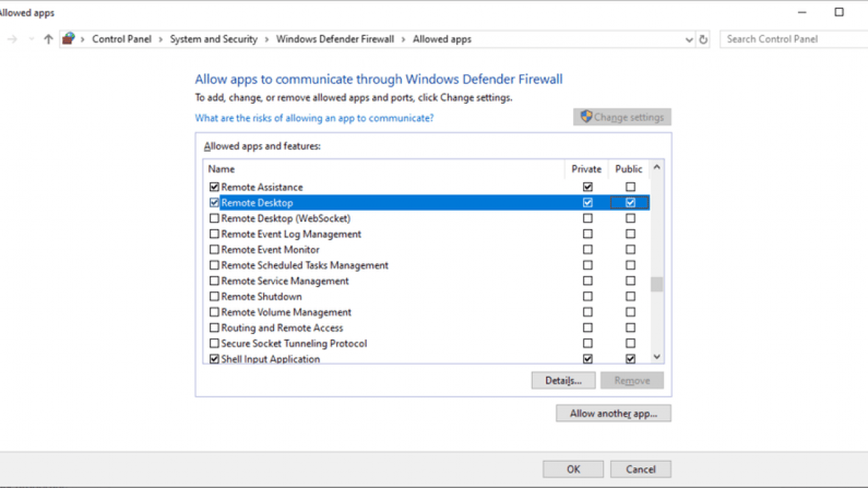Click the Change settings button
868x488 pixels.
622,117
